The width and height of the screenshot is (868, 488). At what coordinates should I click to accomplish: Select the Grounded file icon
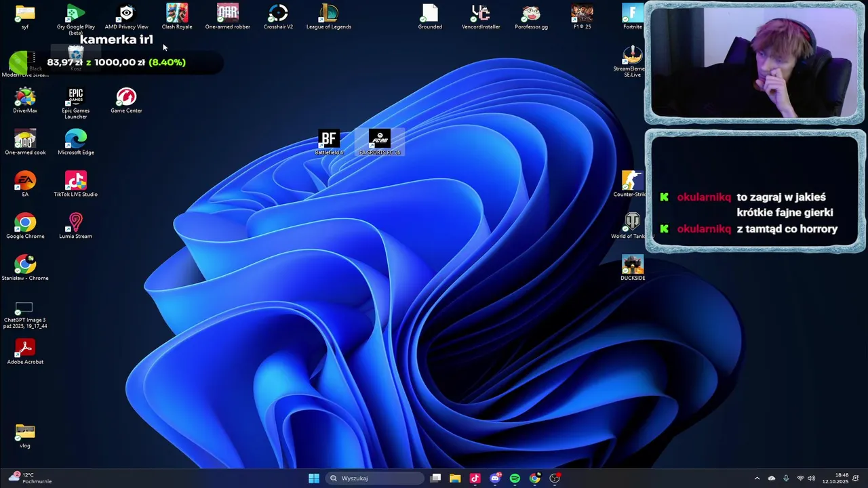click(430, 17)
